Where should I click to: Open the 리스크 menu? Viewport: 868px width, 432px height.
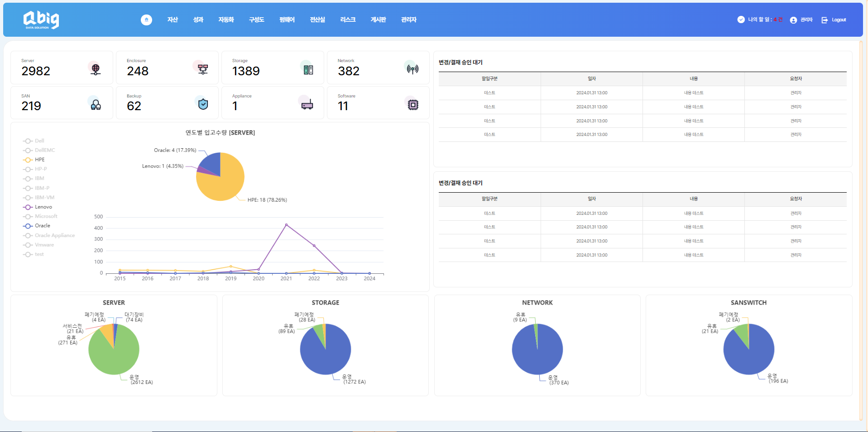[348, 19]
